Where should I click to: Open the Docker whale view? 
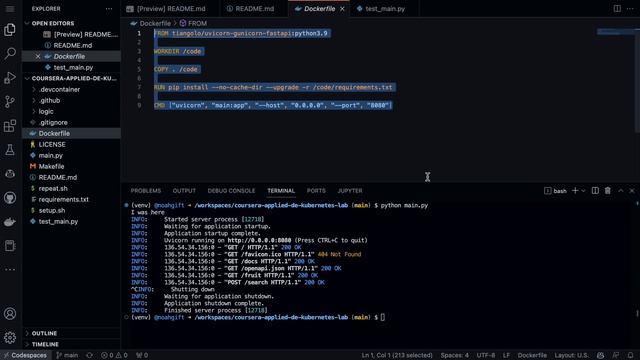tap(10, 222)
